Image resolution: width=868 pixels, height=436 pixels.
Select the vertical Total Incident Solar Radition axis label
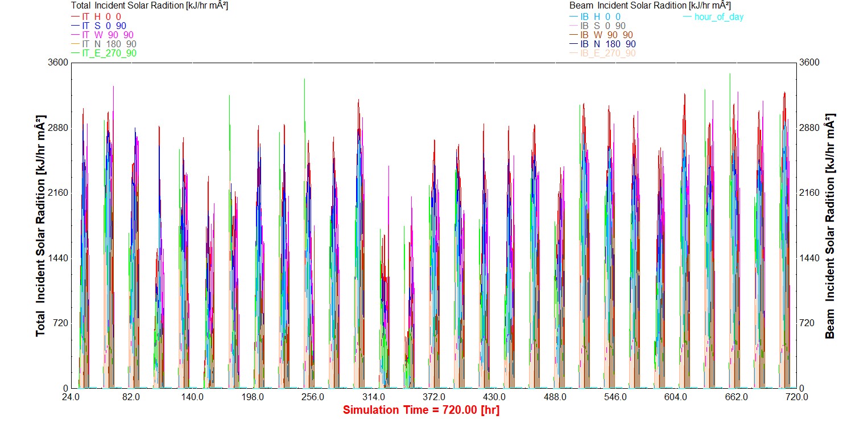click(41, 225)
